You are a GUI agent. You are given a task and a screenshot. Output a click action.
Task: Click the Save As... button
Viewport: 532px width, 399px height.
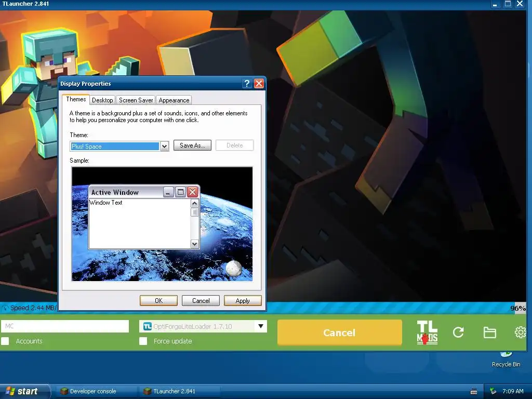(x=192, y=145)
